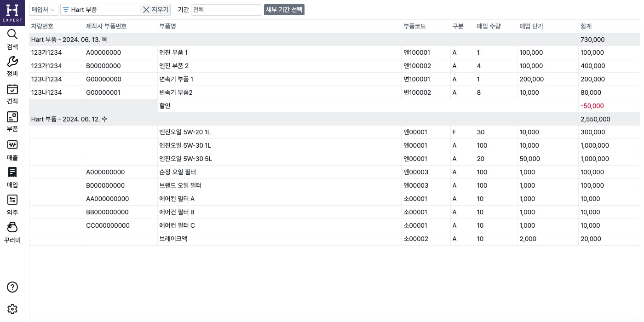Select the 정비 wrench icon
The image size is (644, 322).
coord(12,62)
